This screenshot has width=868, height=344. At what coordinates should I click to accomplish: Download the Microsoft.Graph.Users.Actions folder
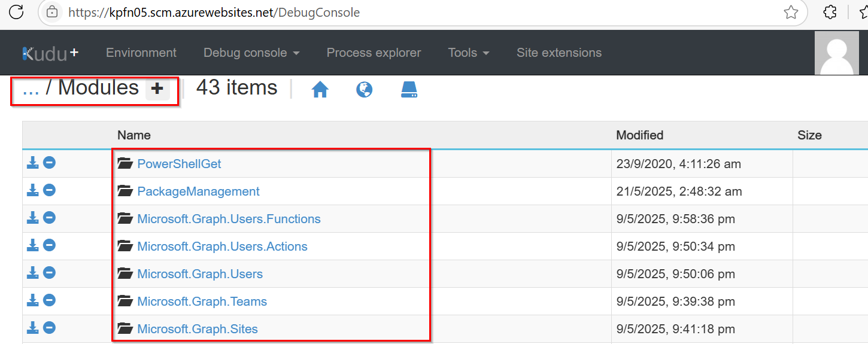[33, 245]
